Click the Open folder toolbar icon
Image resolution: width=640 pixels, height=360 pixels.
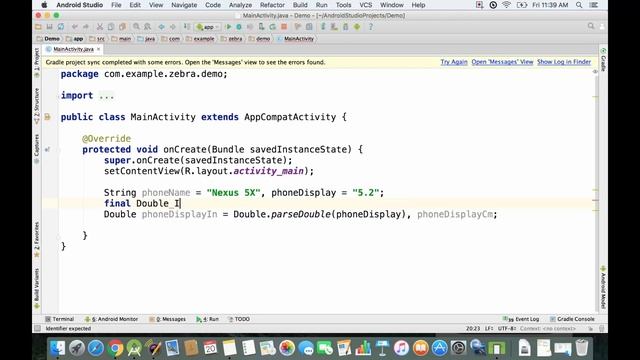point(38,27)
